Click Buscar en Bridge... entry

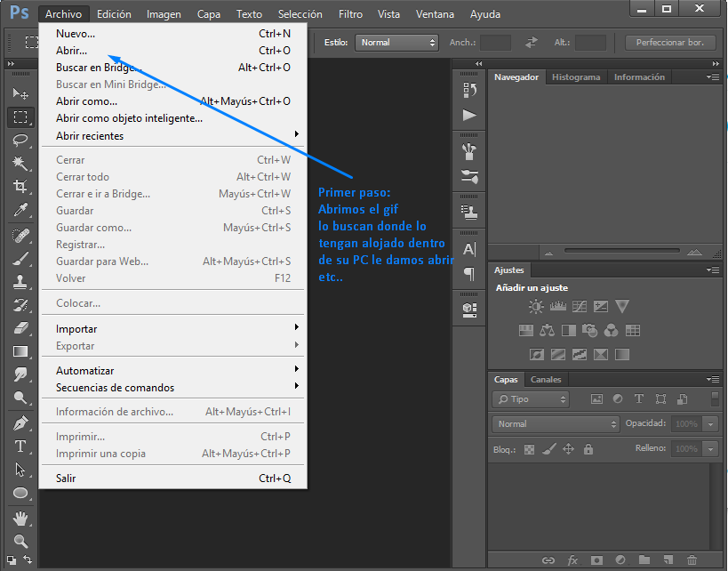tap(172, 68)
